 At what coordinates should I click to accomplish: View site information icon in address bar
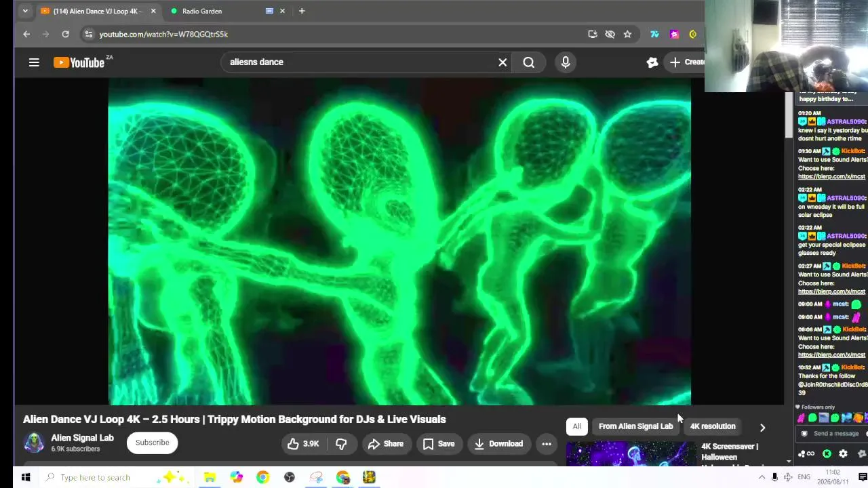click(88, 34)
